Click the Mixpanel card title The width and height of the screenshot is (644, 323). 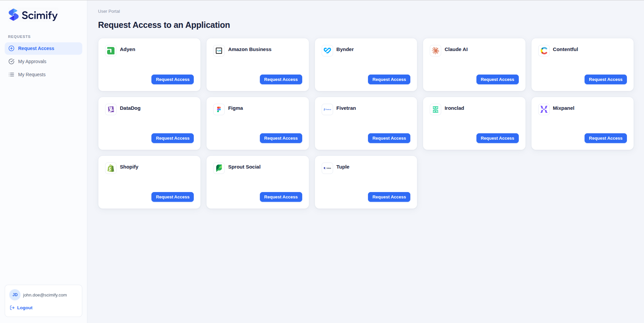pyautogui.click(x=563, y=108)
